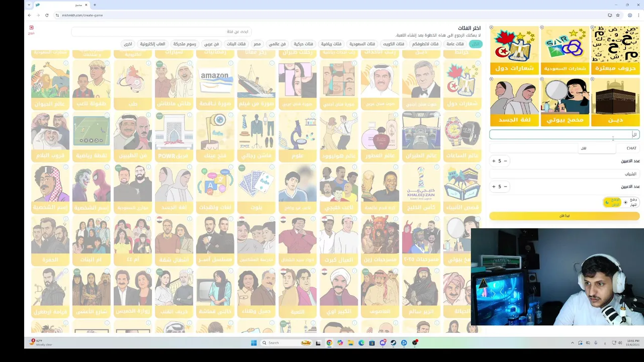The width and height of the screenshot is (644, 362).
Task: Click ابدأ الآن start button
Action: (565, 216)
